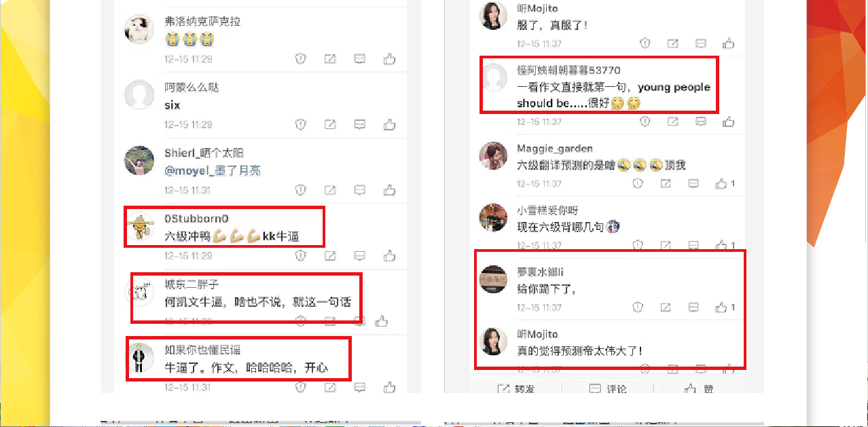
Task: Report the comment by 夢裏水鄉li
Action: tap(638, 308)
